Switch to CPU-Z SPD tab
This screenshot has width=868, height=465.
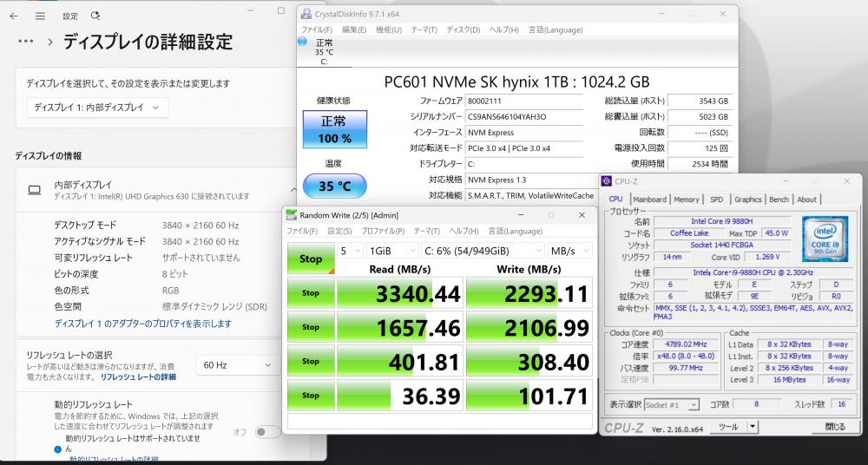pyautogui.click(x=716, y=200)
